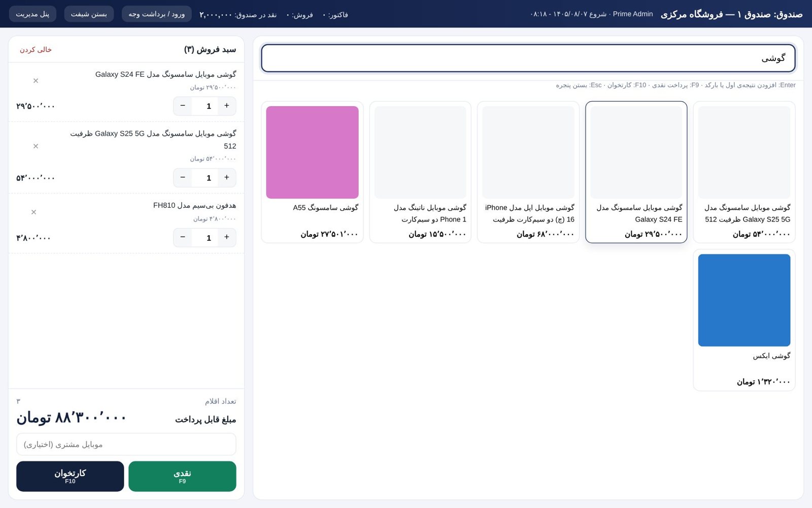The width and height of the screenshot is (812, 508).
Task: Decrease quantity of Galaxy S25 5G
Action: click(x=183, y=177)
